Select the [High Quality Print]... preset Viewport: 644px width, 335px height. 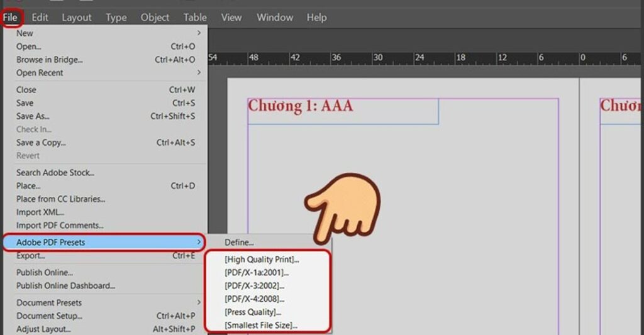269,260
